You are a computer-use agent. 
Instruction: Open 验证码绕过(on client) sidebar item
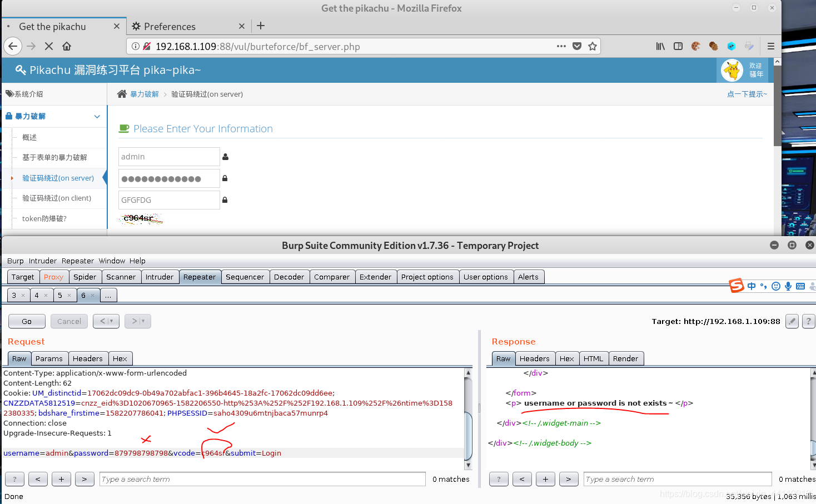pyautogui.click(x=57, y=198)
